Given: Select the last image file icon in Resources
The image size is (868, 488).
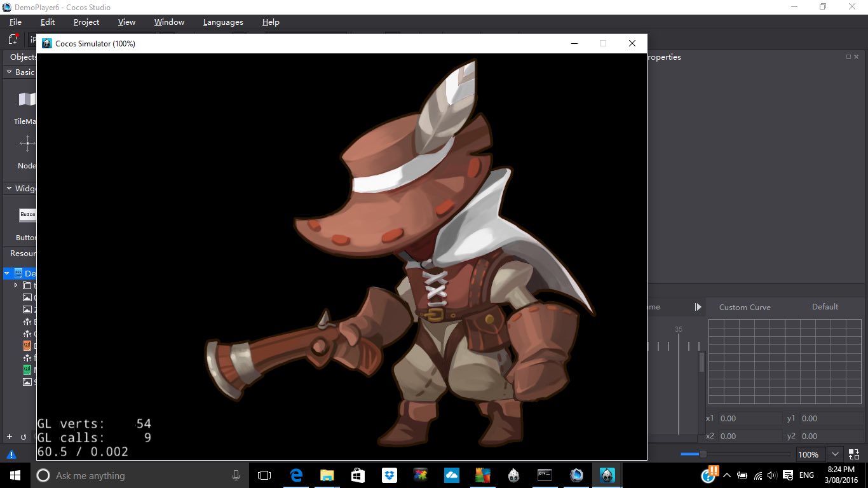Looking at the screenshot, I should (x=27, y=382).
